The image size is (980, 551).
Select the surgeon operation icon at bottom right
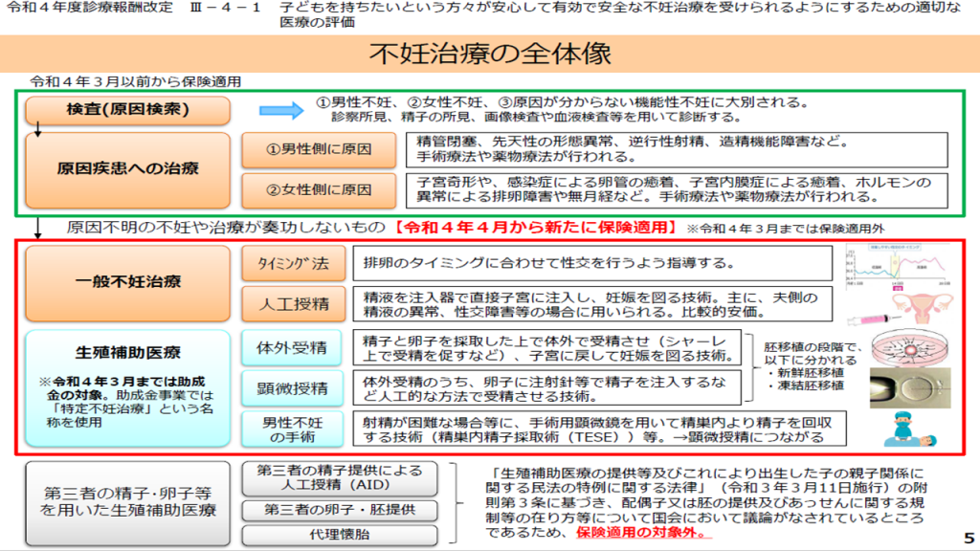click(x=908, y=430)
